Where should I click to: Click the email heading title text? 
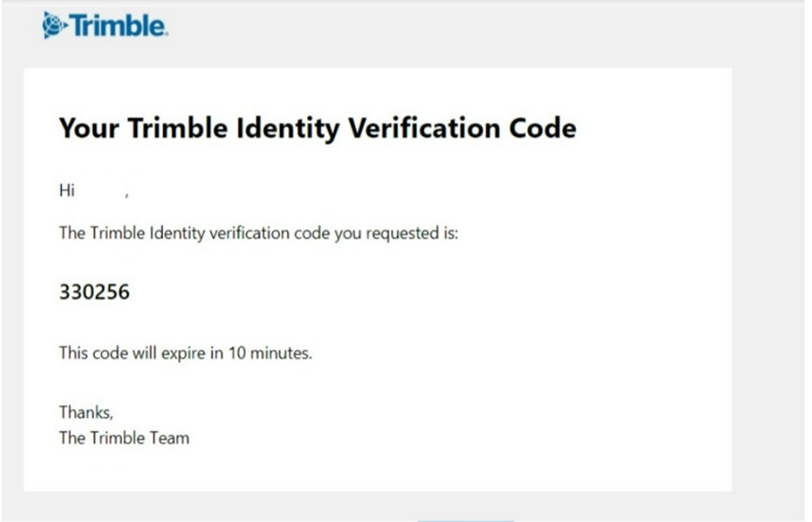tap(317, 128)
